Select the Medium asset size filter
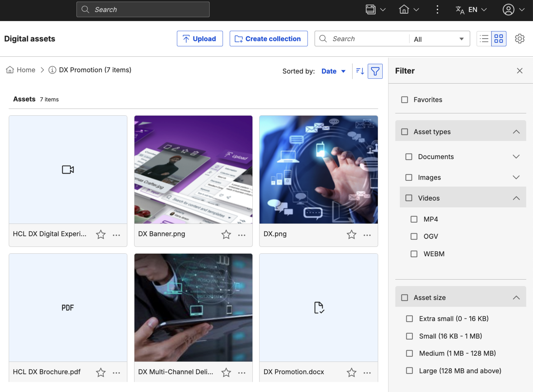Screen dimensions: 533x392 [409, 353]
